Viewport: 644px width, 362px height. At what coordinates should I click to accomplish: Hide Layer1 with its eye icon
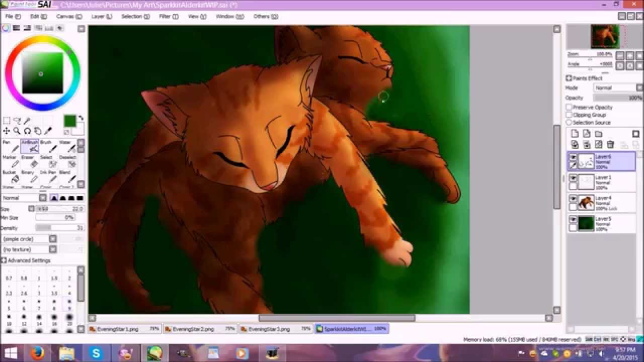click(573, 178)
